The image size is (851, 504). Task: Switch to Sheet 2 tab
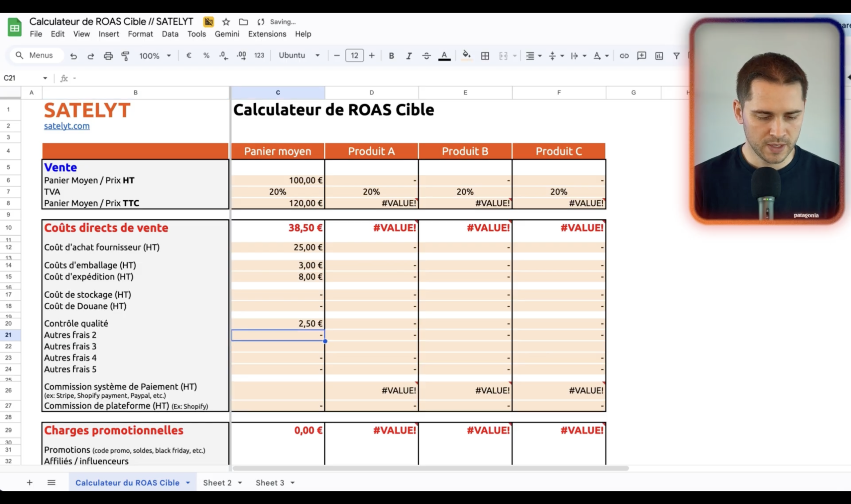(x=217, y=483)
